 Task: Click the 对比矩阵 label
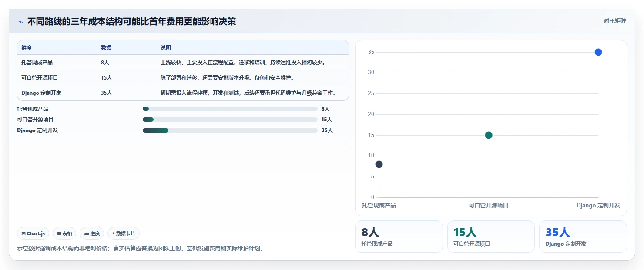point(615,21)
